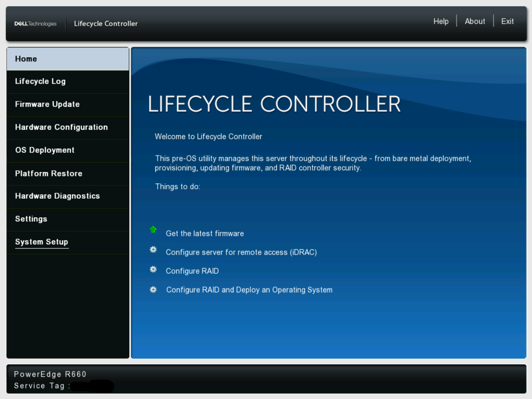Click gear icon for RAID and OS deployment
The height and width of the screenshot is (399, 532).
click(x=153, y=290)
